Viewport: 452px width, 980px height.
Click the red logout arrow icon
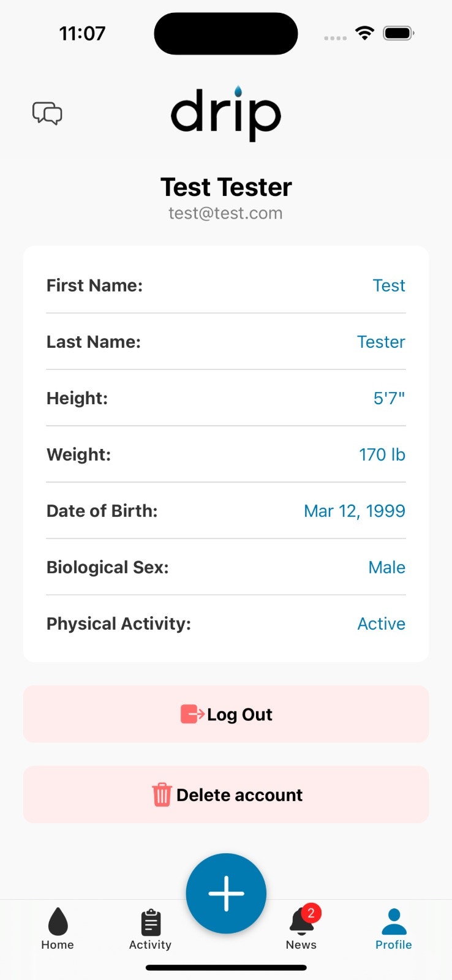(192, 714)
